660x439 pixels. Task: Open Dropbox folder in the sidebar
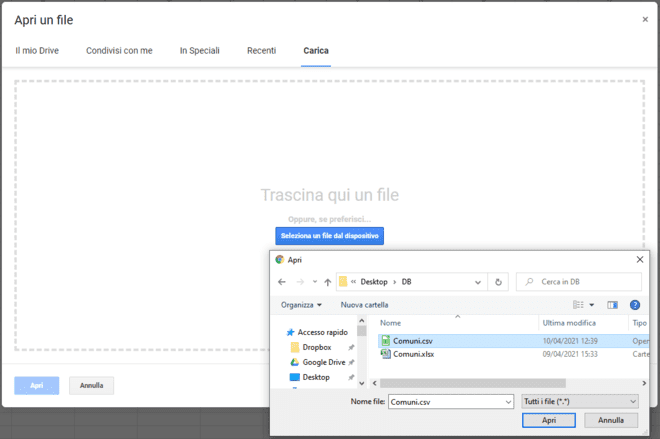click(x=316, y=347)
